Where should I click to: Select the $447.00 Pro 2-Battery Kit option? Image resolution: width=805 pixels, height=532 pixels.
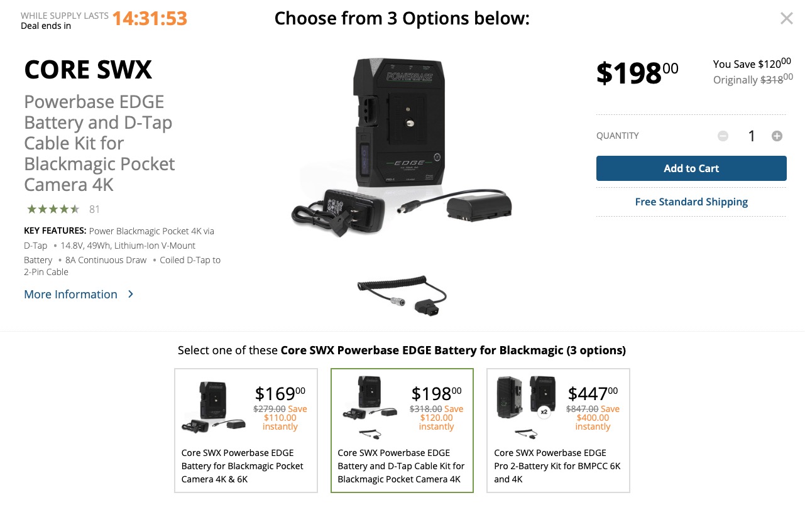coord(558,430)
